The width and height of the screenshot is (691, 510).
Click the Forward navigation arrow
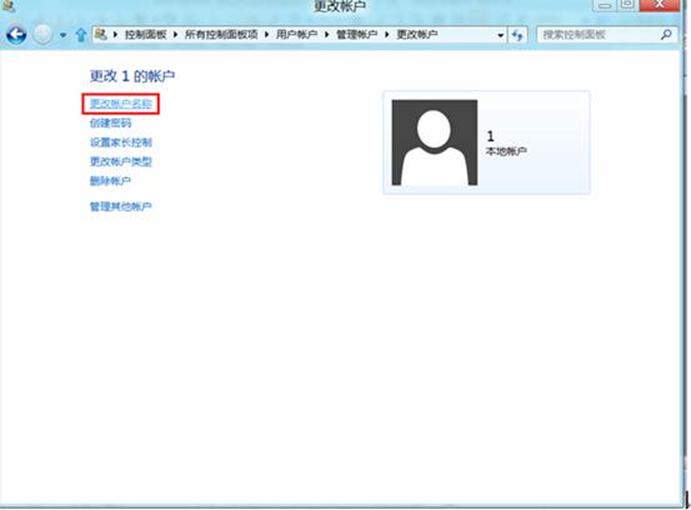click(x=43, y=34)
